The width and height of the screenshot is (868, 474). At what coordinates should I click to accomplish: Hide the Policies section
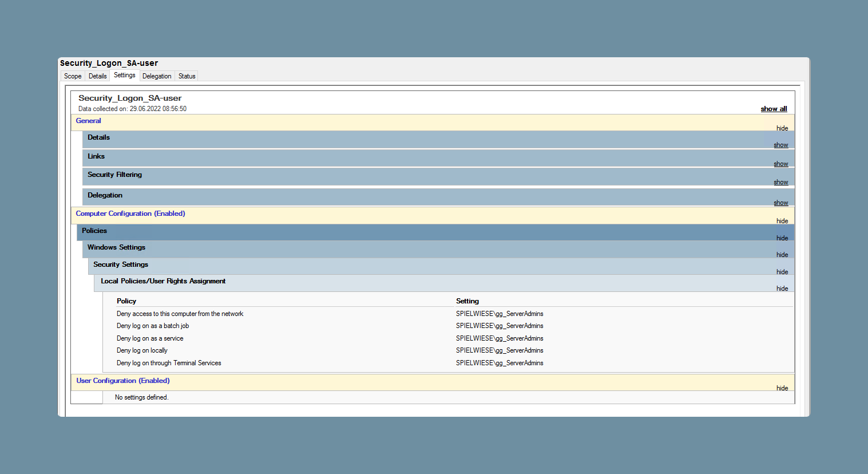pyautogui.click(x=782, y=238)
